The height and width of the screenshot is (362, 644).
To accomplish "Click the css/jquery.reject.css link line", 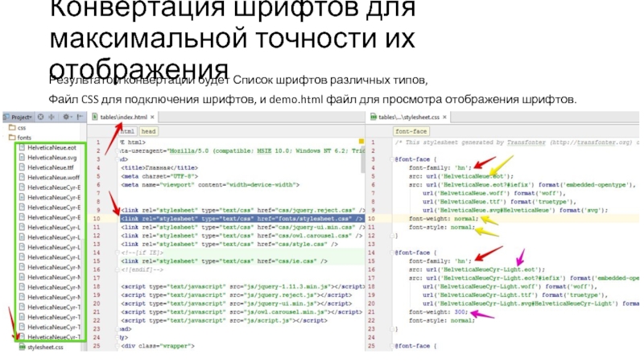I will coord(243,210).
